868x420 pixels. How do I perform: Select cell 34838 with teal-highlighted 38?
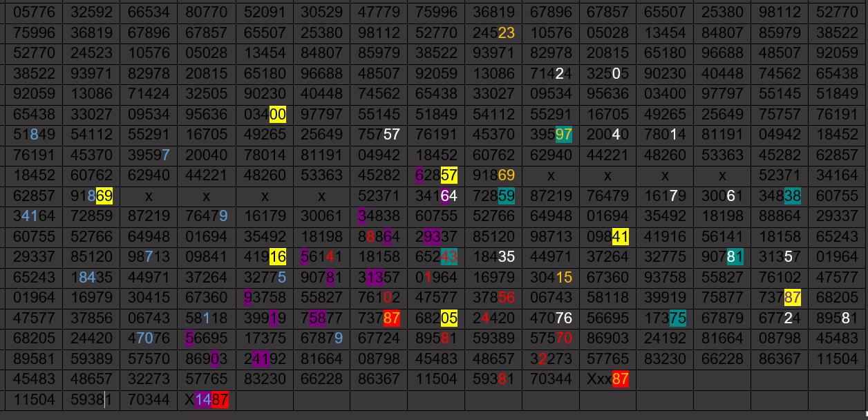779,196
